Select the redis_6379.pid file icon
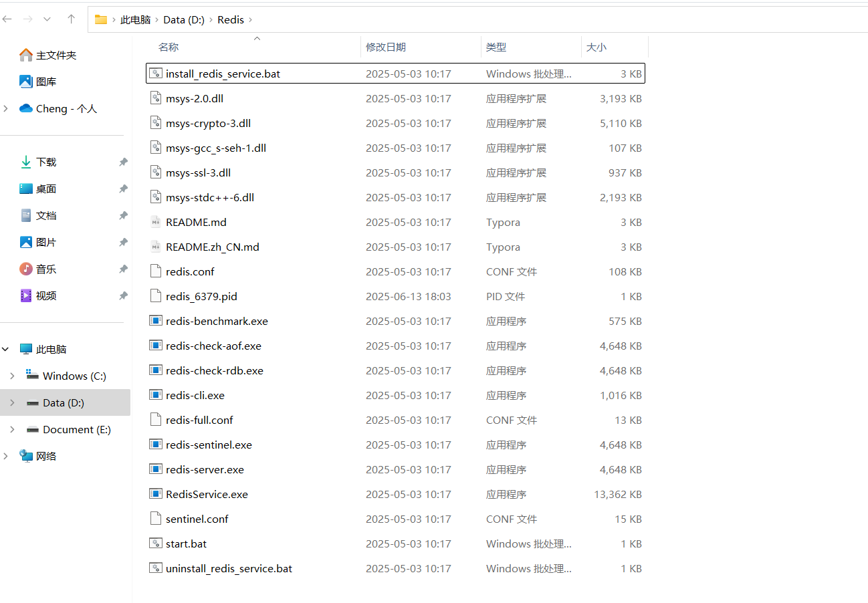The image size is (868, 603). coord(155,296)
